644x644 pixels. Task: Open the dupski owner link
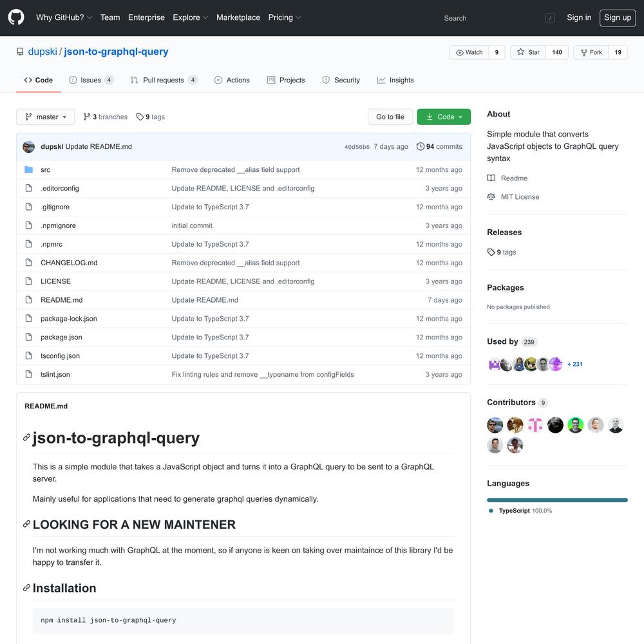point(43,52)
